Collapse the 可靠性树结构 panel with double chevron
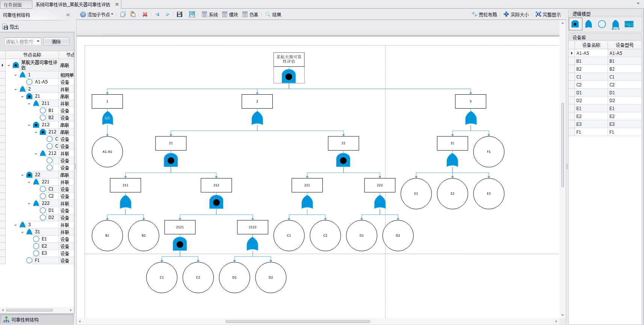The image size is (644, 325). (68, 15)
